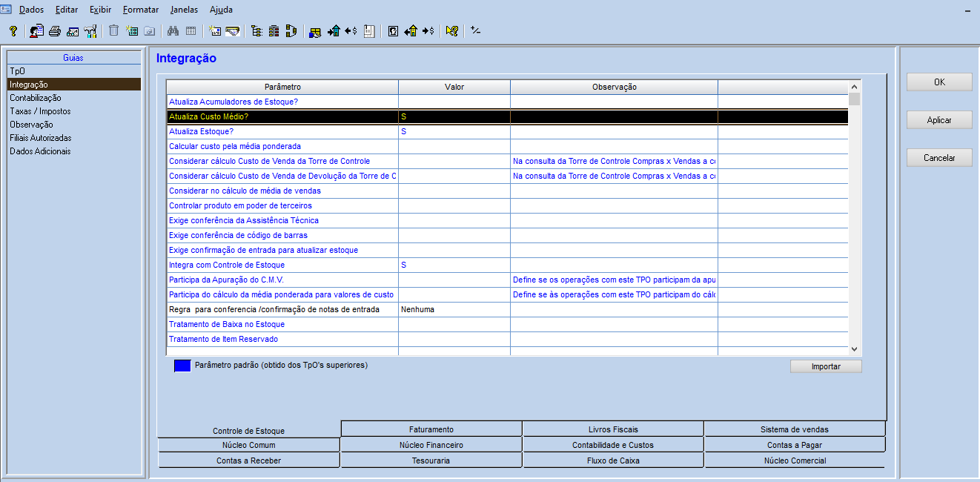Click the Aplicar button

(938, 120)
